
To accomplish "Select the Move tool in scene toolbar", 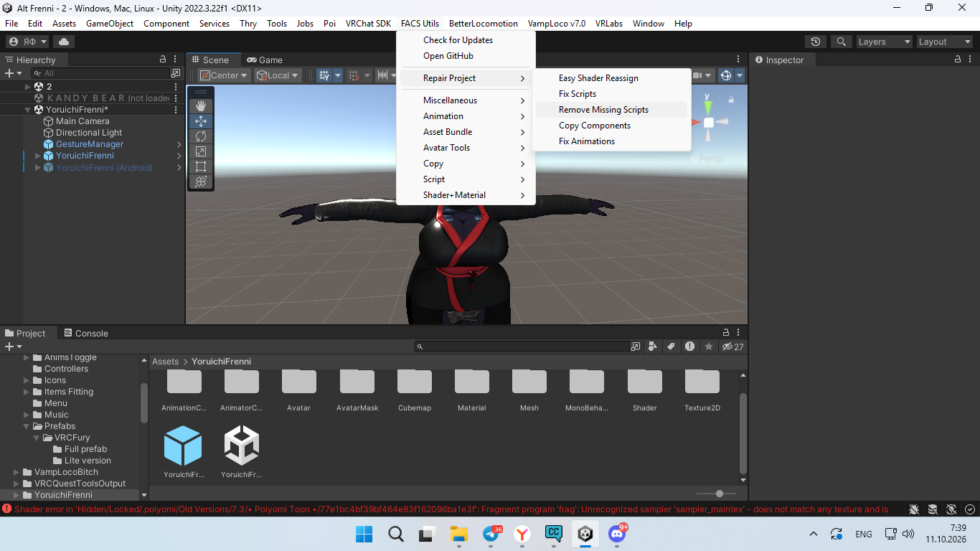I will 201,121.
